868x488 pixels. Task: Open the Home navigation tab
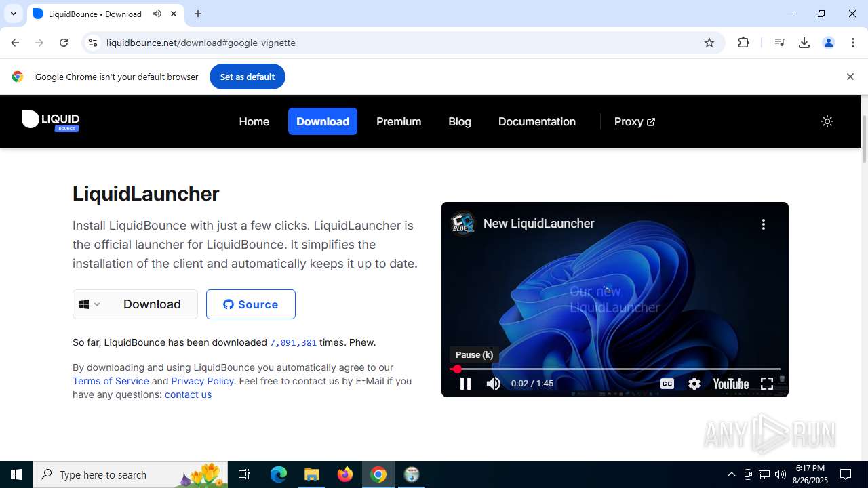[x=254, y=121]
